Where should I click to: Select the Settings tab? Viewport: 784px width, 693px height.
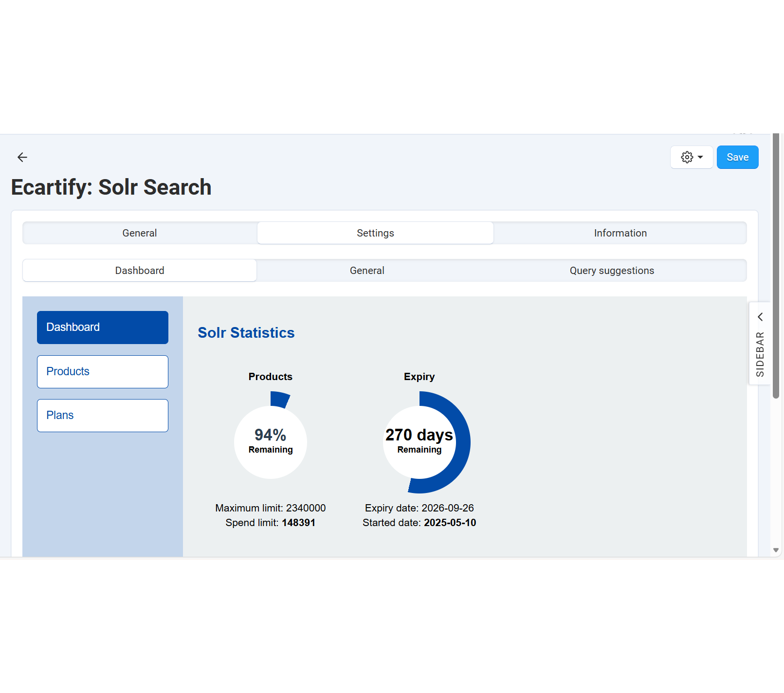tap(375, 233)
